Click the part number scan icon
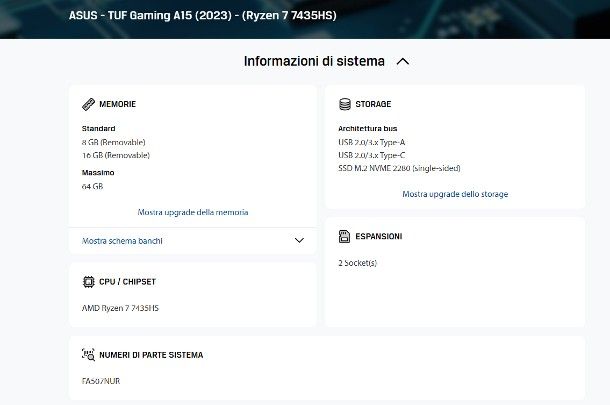This screenshot has width=610, height=405. (x=88, y=355)
